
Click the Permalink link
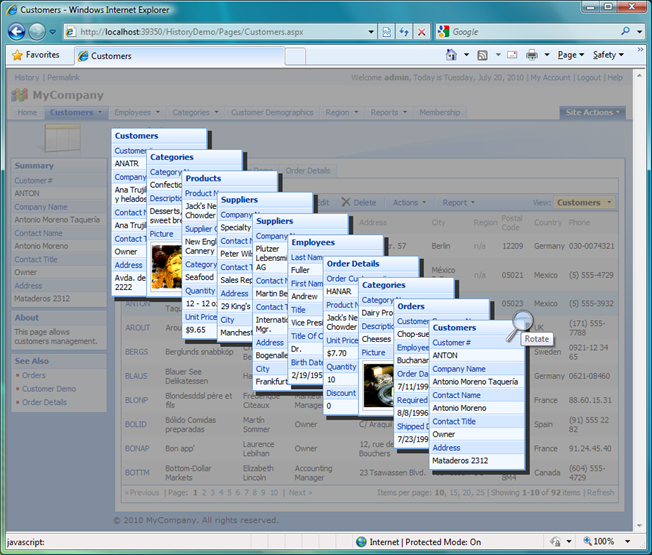tap(63, 78)
